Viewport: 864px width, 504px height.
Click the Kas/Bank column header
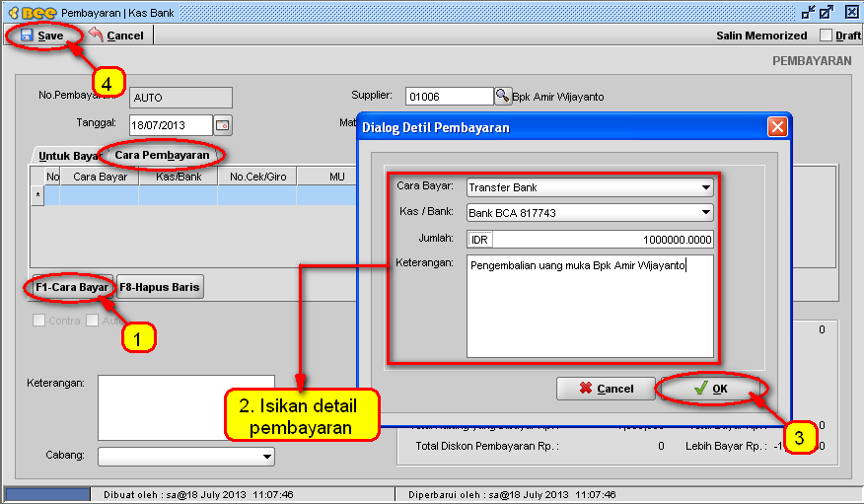179,177
